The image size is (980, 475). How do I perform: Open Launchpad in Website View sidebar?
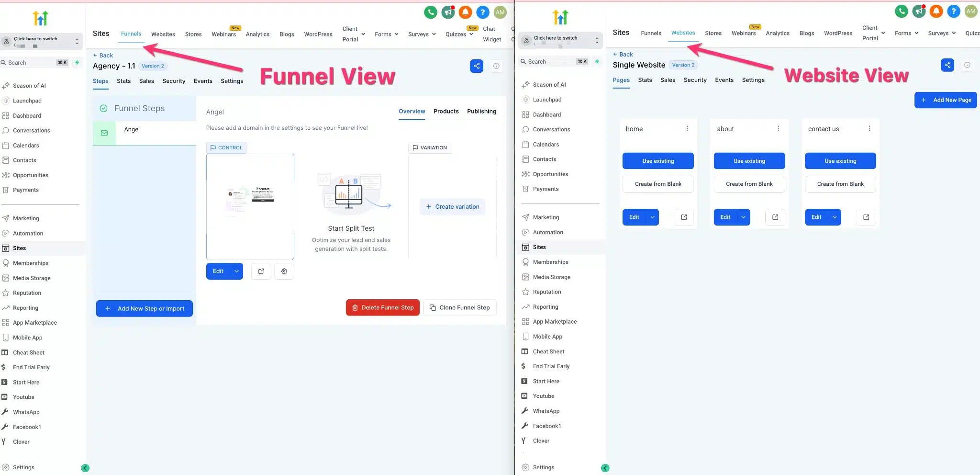coord(547,100)
